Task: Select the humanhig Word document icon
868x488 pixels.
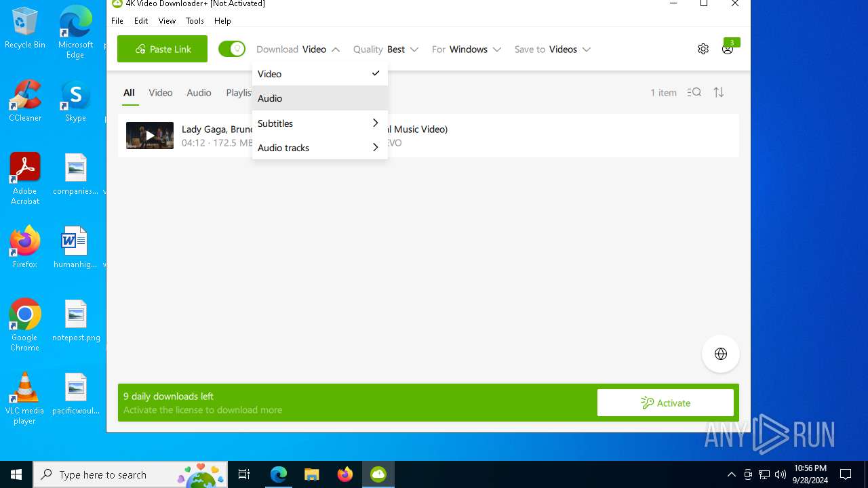Action: coord(75,247)
